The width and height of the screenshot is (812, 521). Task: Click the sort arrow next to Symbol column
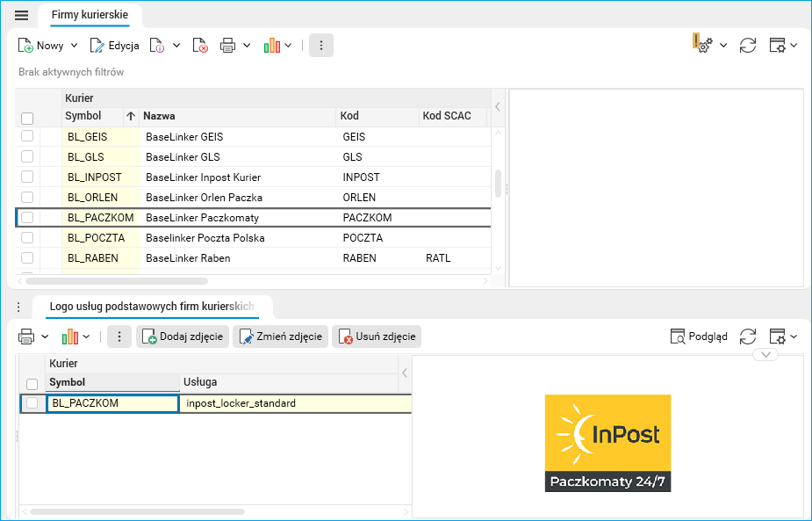point(131,116)
